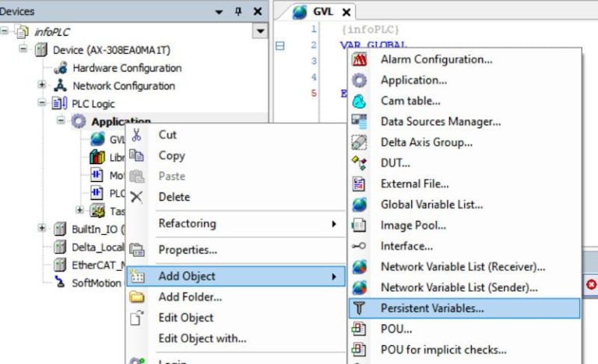Click the Hardware Configuration wrench icon

click(x=62, y=68)
